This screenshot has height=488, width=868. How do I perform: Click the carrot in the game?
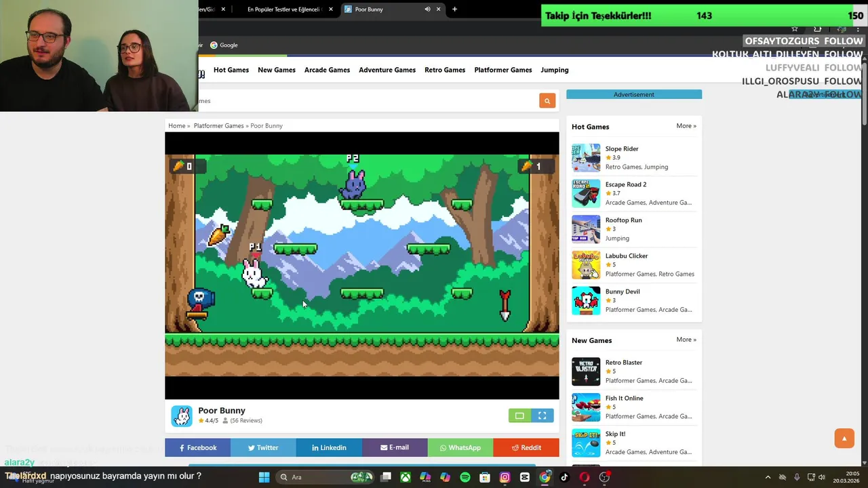pos(219,235)
